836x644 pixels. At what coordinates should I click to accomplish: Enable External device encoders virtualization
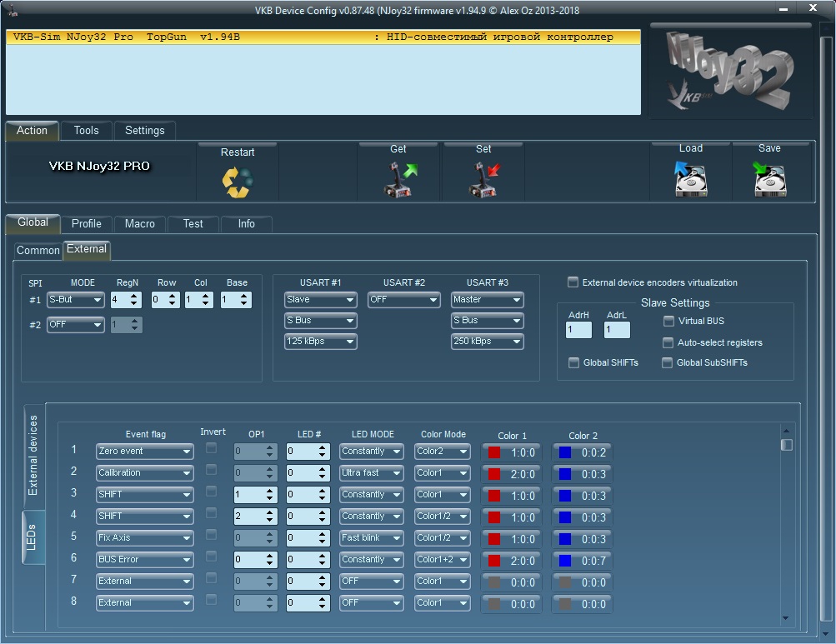click(x=573, y=282)
